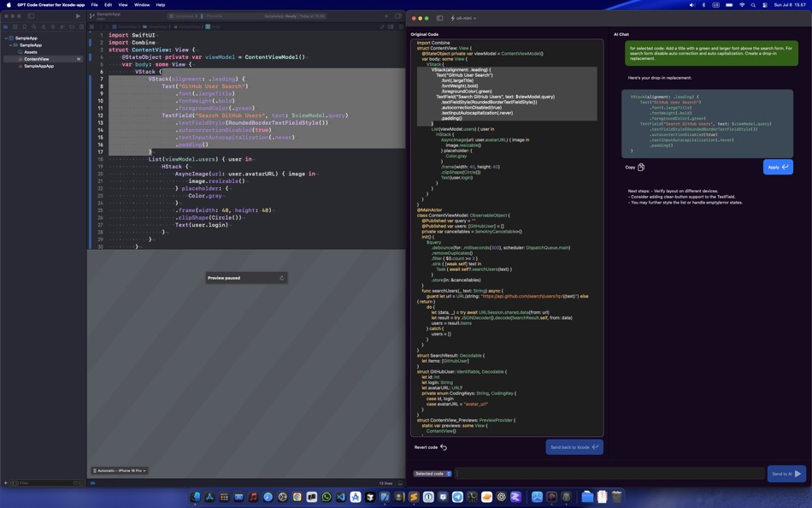Viewport: 812px width, 508px height.
Task: Open the File menu
Action: pos(94,4)
